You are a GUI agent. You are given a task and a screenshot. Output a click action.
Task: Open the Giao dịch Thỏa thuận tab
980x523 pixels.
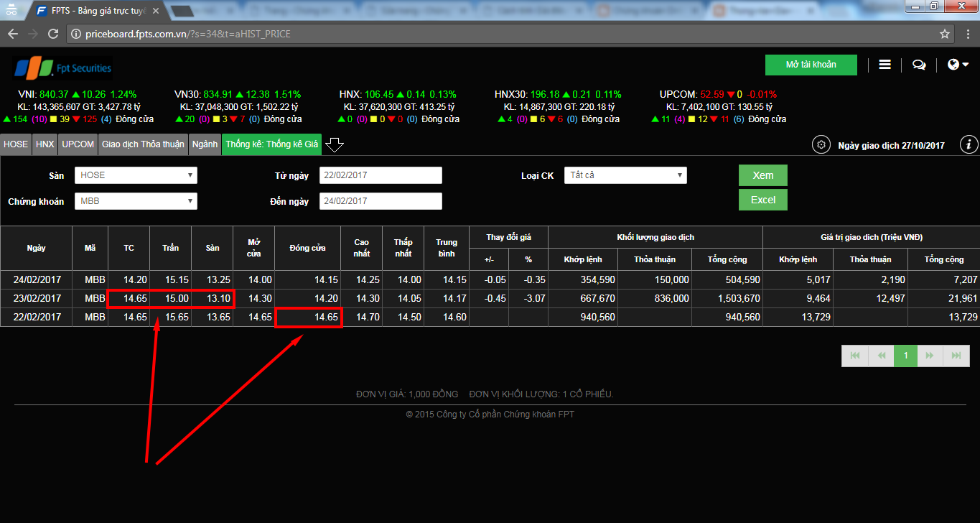(x=143, y=144)
